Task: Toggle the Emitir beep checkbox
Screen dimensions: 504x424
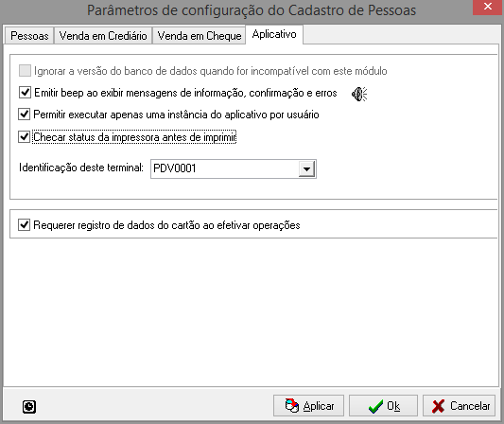Action: pos(26,93)
